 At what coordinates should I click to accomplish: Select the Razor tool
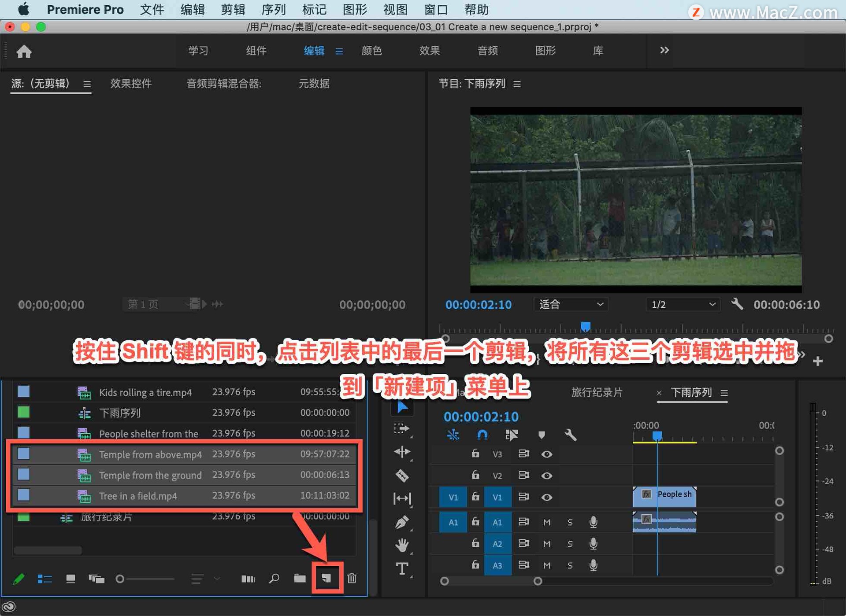[x=402, y=476]
